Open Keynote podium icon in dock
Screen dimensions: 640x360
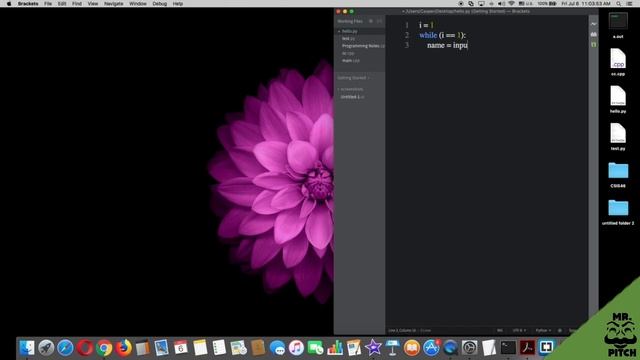tap(392, 348)
